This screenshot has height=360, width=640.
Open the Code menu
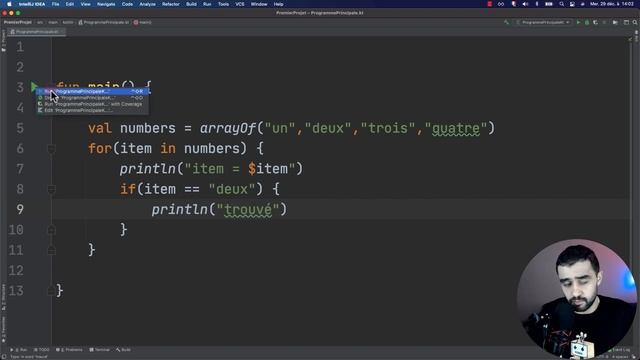pos(127,4)
